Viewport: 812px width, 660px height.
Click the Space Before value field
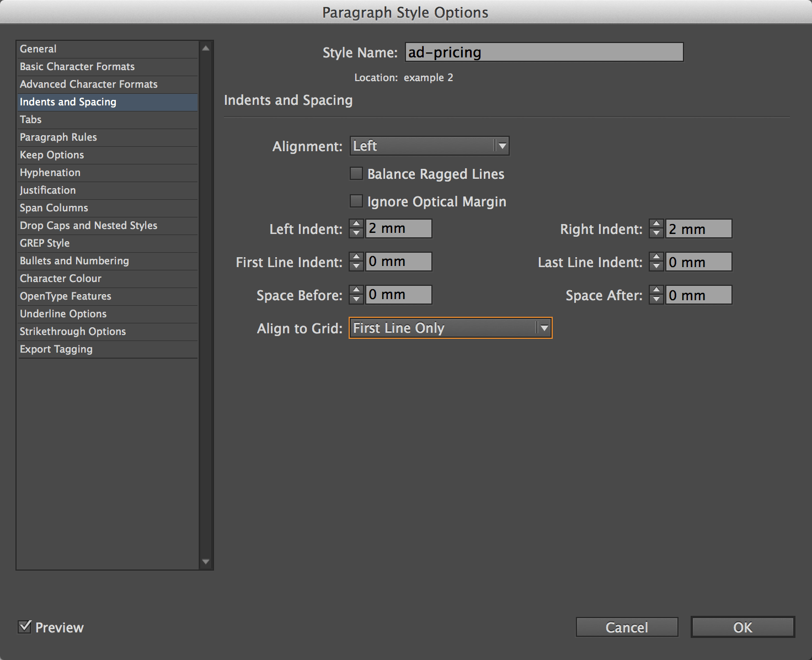click(399, 295)
